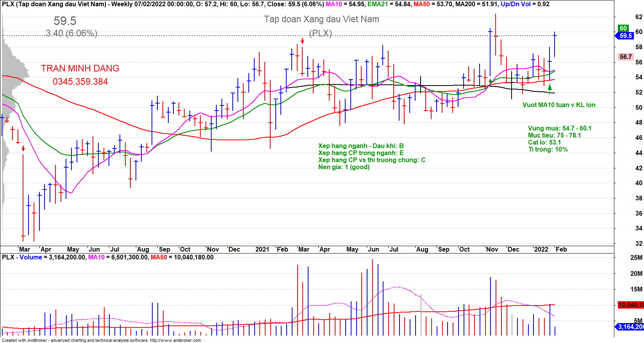
Task: Select the pink 56.7 price label
Action: pos(626,57)
